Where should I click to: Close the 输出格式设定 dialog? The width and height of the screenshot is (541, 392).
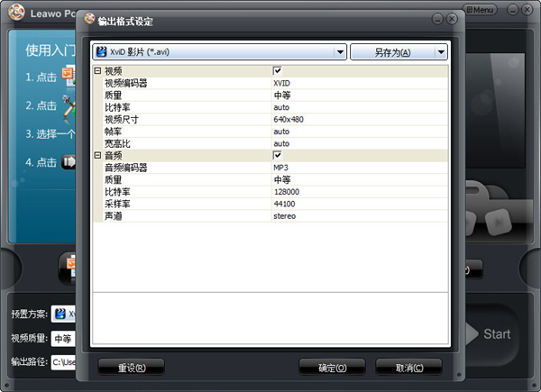(452, 19)
